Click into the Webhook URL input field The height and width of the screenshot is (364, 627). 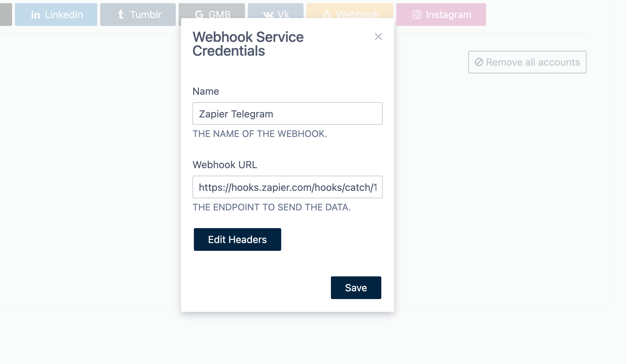click(287, 187)
